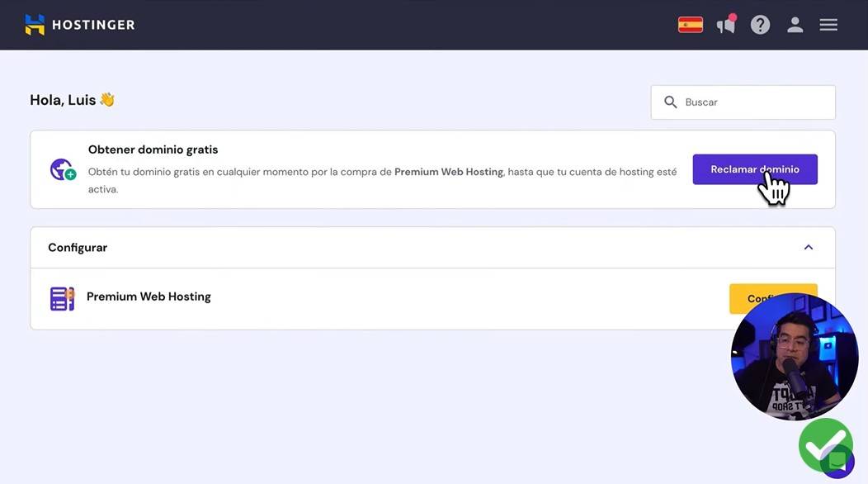Click the Reclamar dominio button
Viewport: 868px width, 484px height.
[754, 169]
